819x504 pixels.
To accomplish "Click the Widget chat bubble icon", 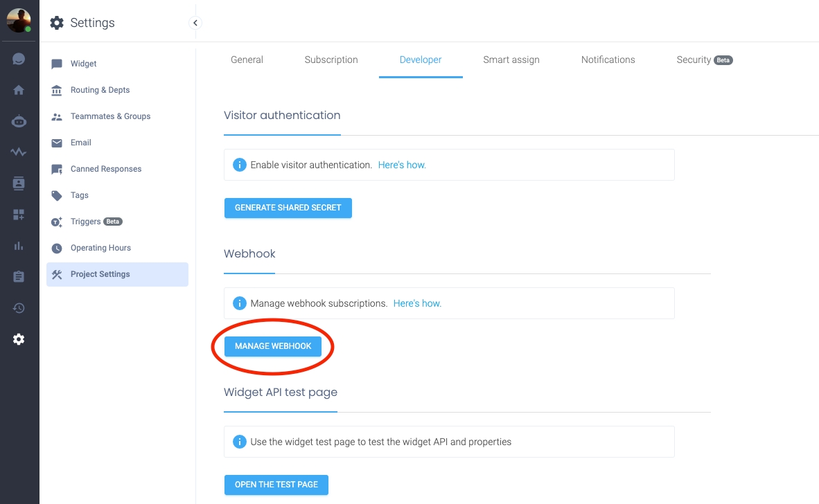I will point(57,64).
